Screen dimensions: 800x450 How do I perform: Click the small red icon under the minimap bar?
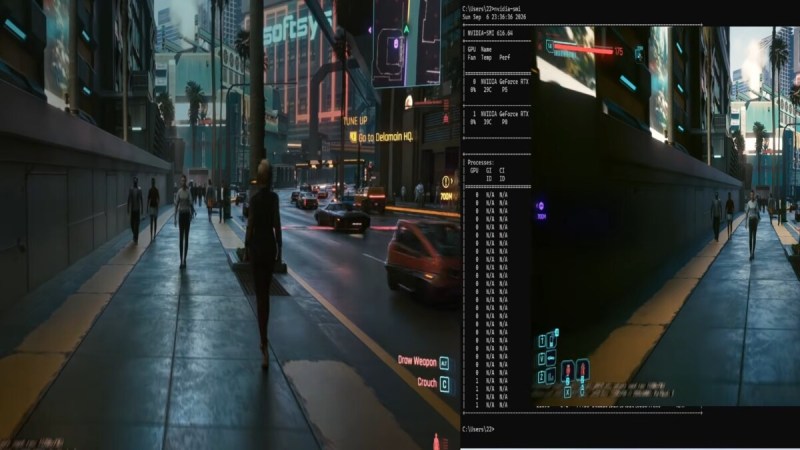pyautogui.click(x=445, y=119)
